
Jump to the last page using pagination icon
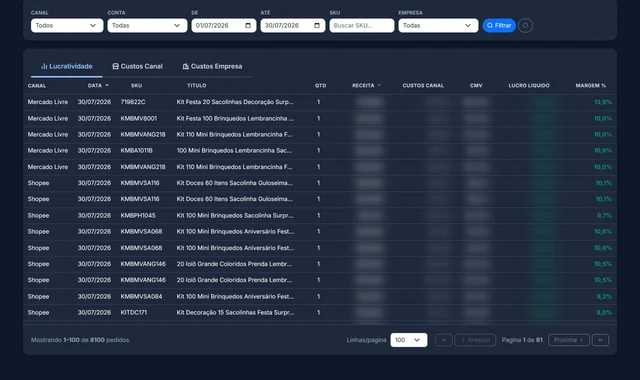point(600,340)
